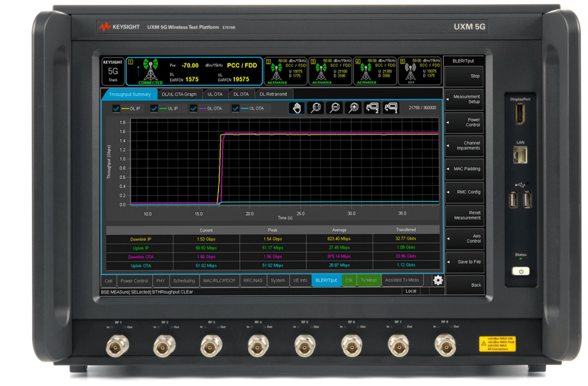Toggle the UL OTA trace checkbox
The image size is (588, 386).
tap(236, 108)
